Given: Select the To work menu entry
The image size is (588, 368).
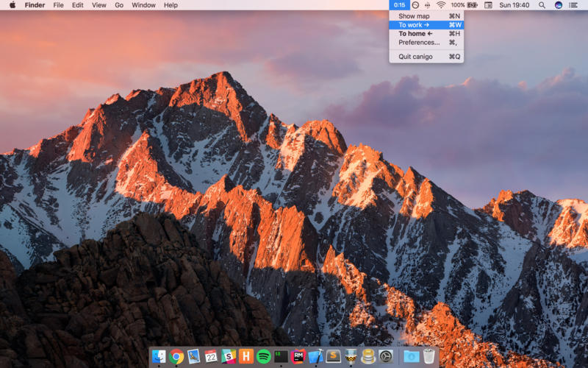Looking at the screenshot, I should [x=426, y=25].
